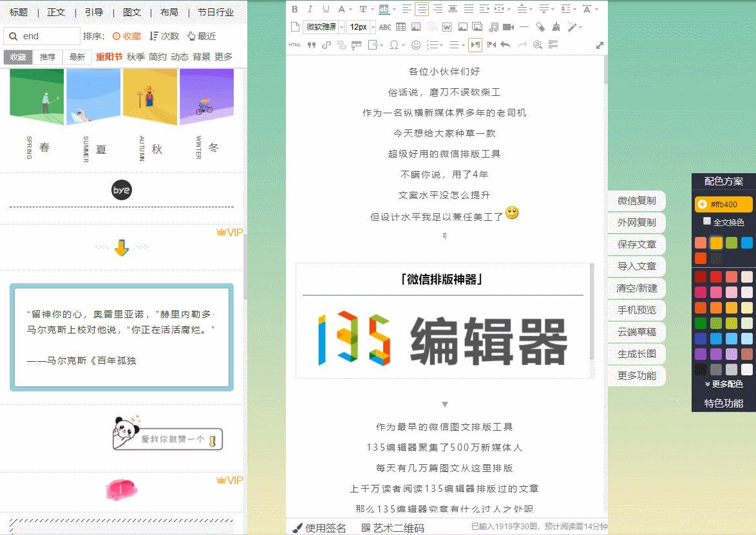
Task: Open the 标题 tab
Action: 18,12
